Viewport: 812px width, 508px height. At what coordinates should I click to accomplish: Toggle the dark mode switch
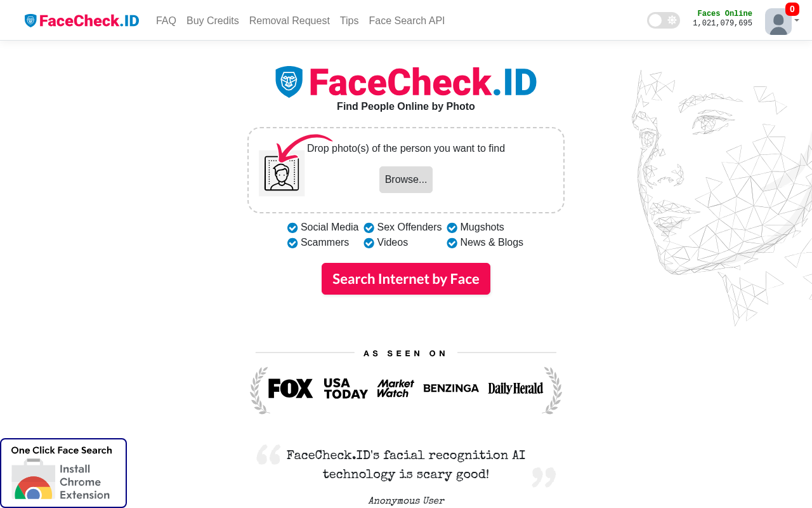tap(663, 20)
